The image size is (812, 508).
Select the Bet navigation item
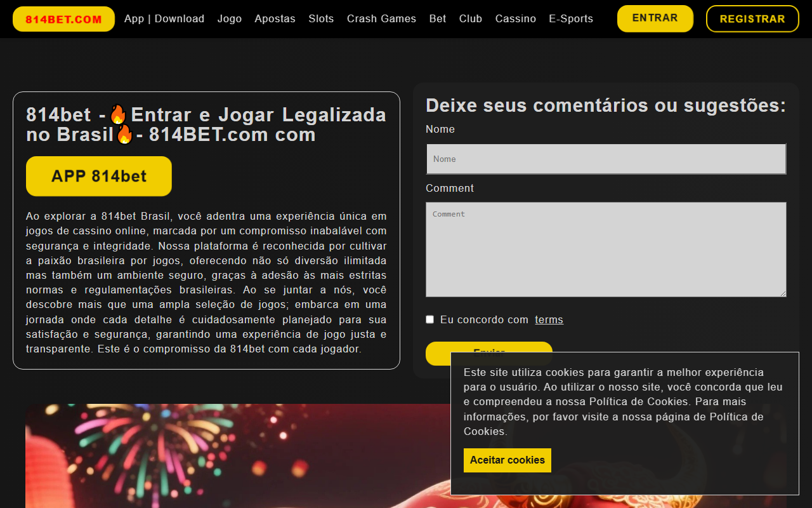click(x=438, y=19)
